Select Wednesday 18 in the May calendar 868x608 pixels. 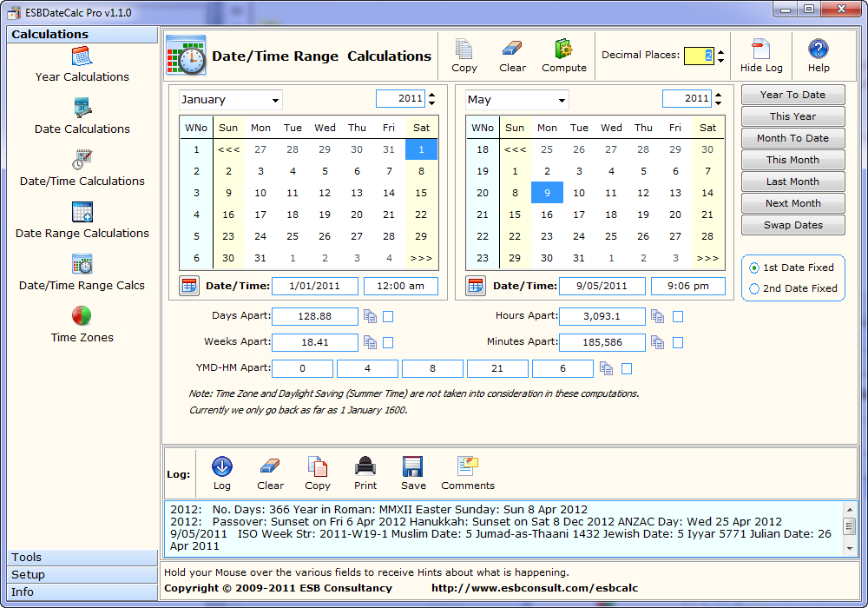click(x=611, y=215)
